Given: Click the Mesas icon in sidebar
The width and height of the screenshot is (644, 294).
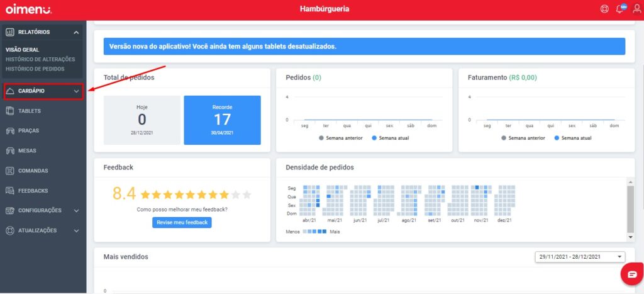Looking at the screenshot, I should tap(10, 151).
